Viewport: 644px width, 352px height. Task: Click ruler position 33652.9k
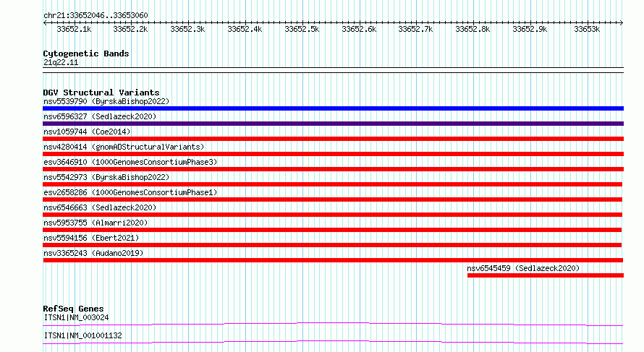click(530, 29)
